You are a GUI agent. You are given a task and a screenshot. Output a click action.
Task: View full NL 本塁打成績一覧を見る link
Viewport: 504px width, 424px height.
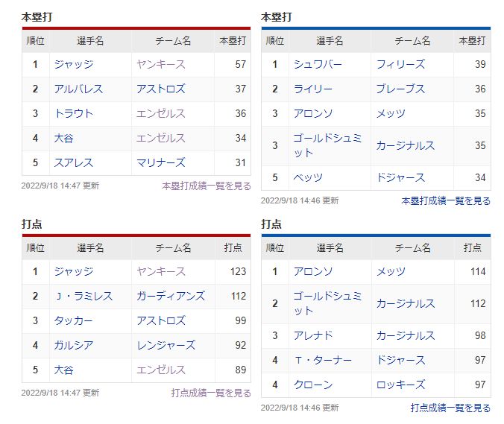pos(446,201)
